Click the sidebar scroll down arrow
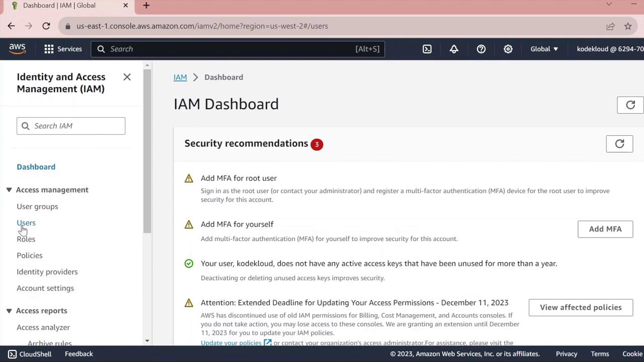The width and height of the screenshot is (644, 362). [x=147, y=341]
